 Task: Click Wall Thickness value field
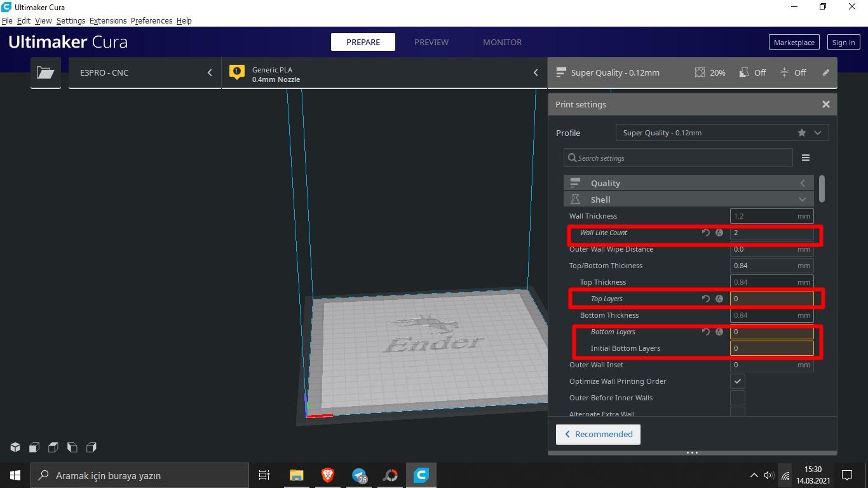771,216
